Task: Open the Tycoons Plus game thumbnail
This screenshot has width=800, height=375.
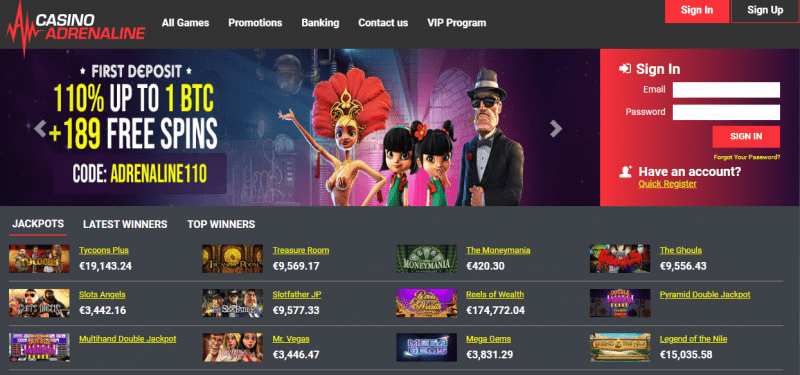Action: coord(39,259)
